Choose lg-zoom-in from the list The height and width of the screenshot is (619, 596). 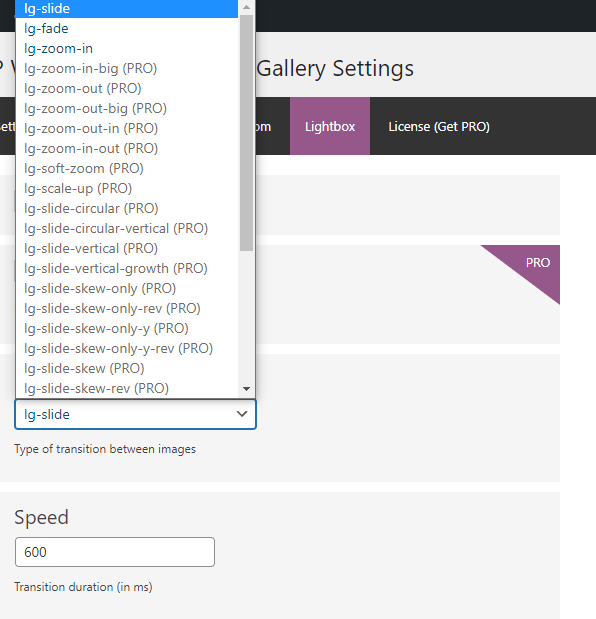pos(127,49)
